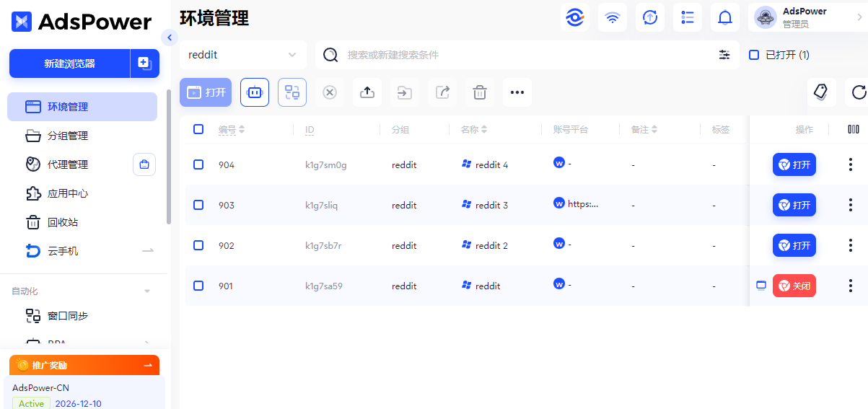Select the checkbox for row 903
Screen dimensions: 868x409
(198, 205)
